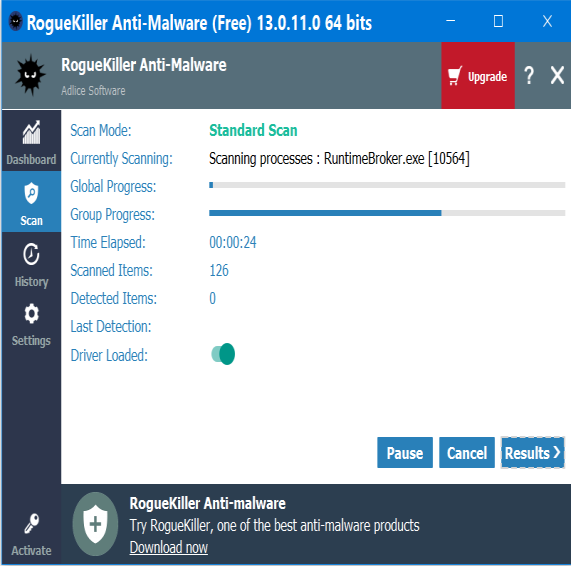The width and height of the screenshot is (571, 566).
Task: Click the Group Progress bar
Action: point(387,213)
